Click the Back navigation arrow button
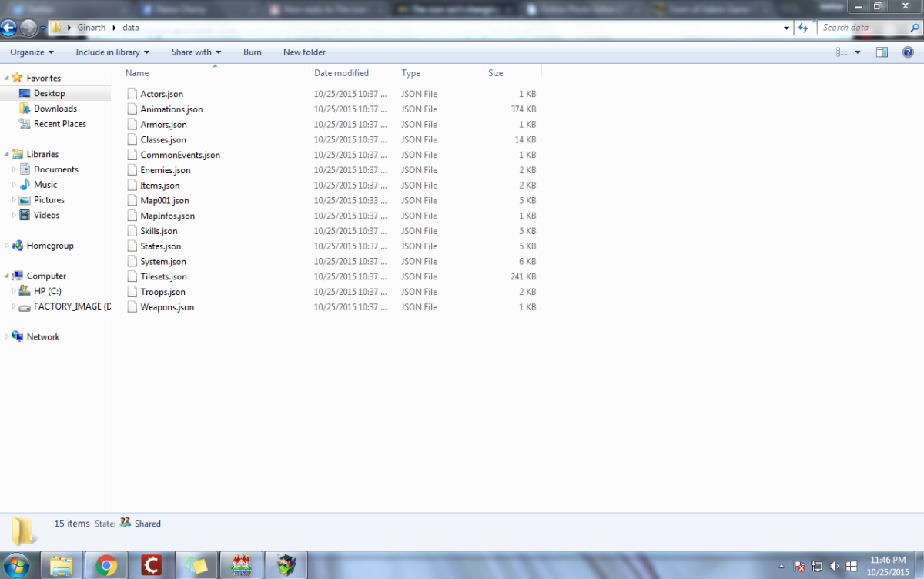The width and height of the screenshot is (924, 579). (x=9, y=28)
